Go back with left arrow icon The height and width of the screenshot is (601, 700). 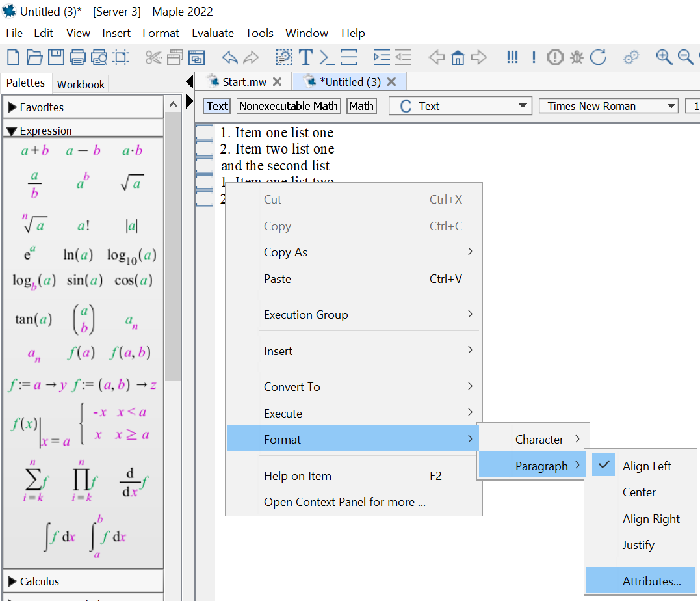436,57
